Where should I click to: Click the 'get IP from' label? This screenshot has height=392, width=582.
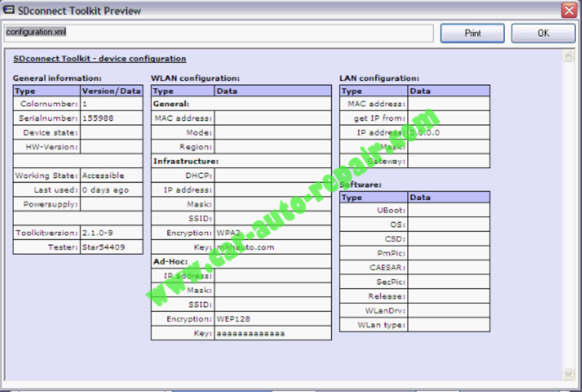(x=379, y=118)
